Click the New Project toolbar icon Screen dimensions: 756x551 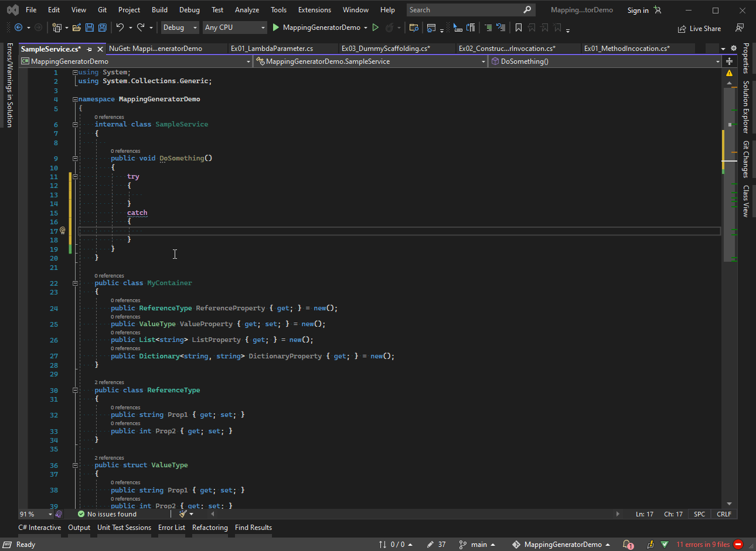57,28
